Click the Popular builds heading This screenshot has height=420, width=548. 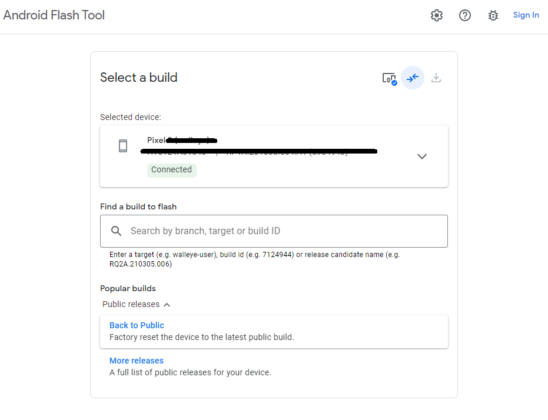[x=128, y=289]
